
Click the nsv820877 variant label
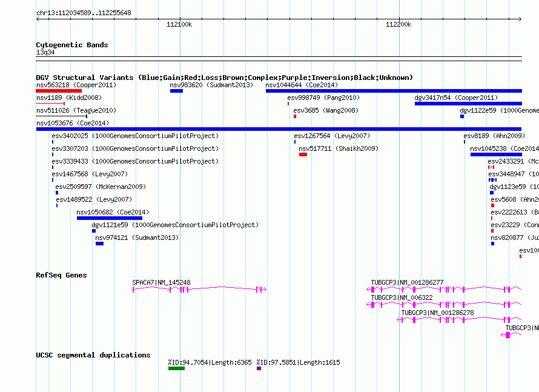[x=515, y=238]
